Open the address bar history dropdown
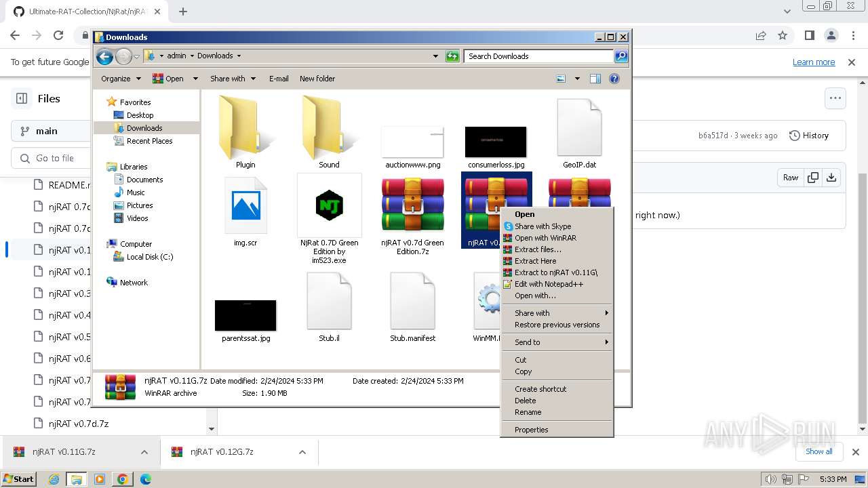Viewport: 868px width, 488px height. tap(435, 56)
